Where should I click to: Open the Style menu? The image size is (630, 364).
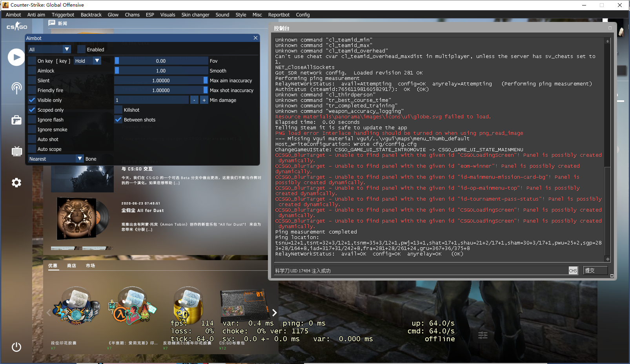click(x=241, y=15)
